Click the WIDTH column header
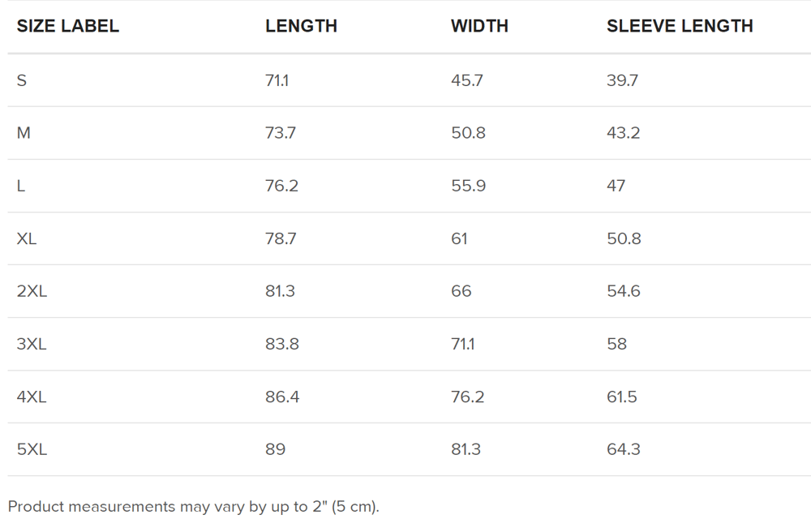This screenshot has height=532, width=811. [x=479, y=26]
